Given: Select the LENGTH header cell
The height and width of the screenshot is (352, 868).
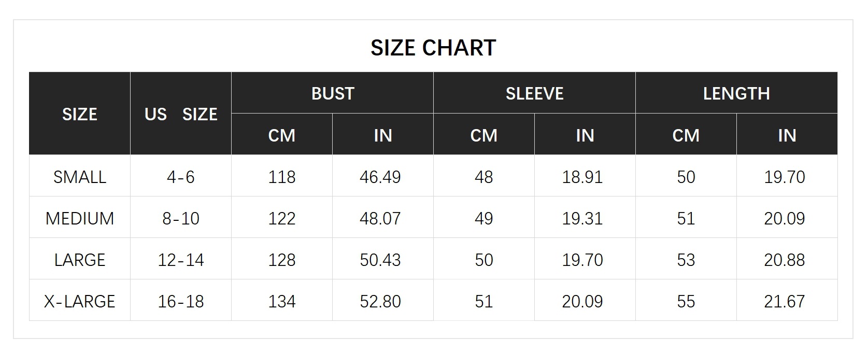Looking at the screenshot, I should coord(736,93).
